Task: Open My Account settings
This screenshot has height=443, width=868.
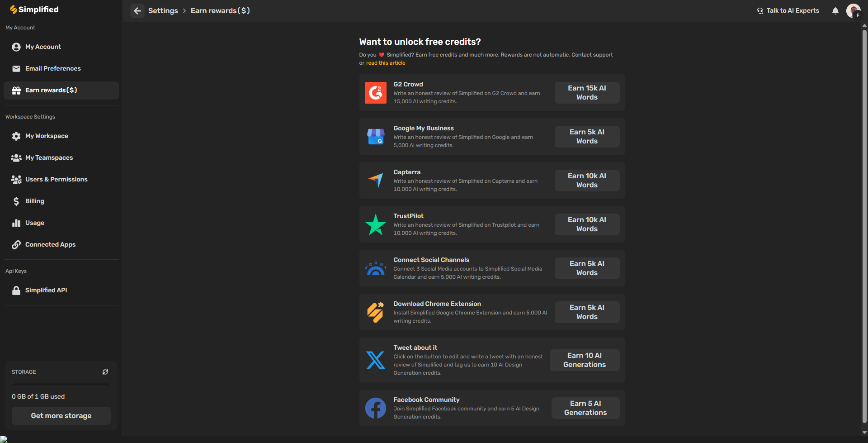Action: click(x=61, y=47)
